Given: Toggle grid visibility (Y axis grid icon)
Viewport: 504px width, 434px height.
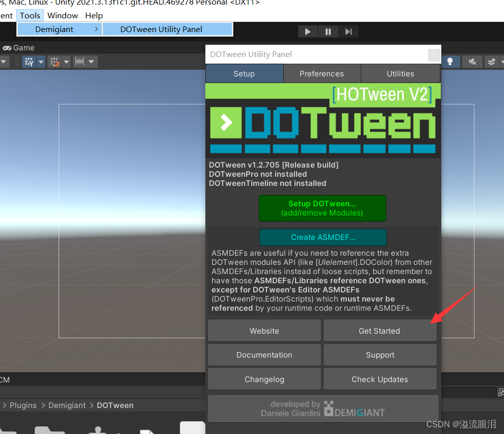Looking at the screenshot, I should click(x=29, y=61).
